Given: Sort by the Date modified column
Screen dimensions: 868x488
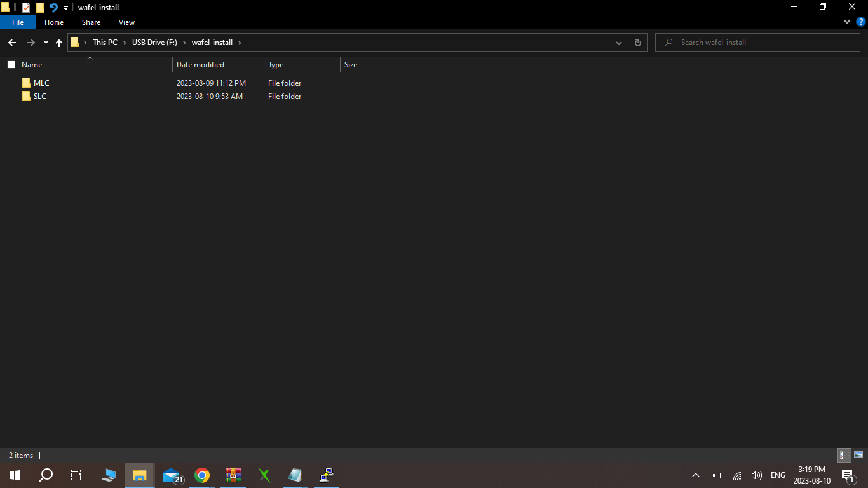Looking at the screenshot, I should pyautogui.click(x=200, y=65).
